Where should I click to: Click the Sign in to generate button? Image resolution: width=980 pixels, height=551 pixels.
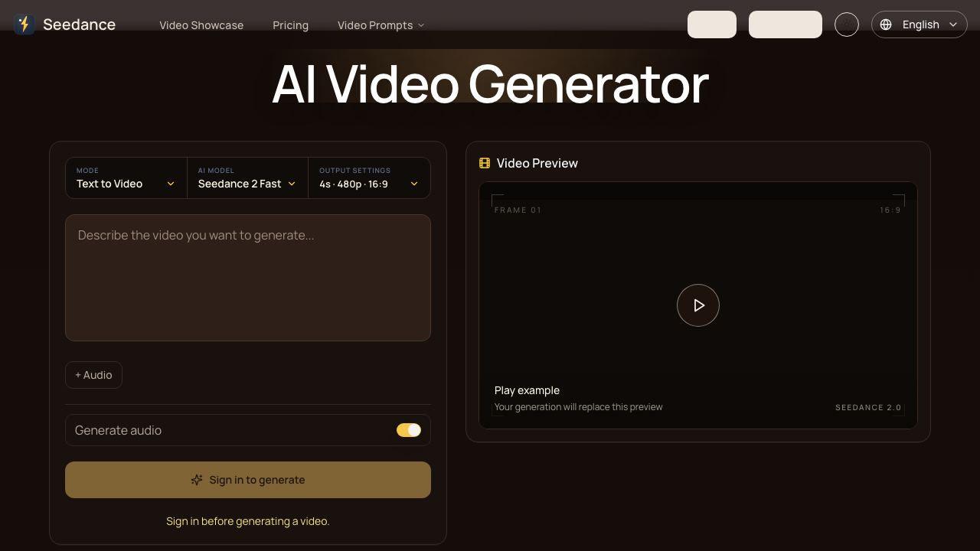click(248, 480)
